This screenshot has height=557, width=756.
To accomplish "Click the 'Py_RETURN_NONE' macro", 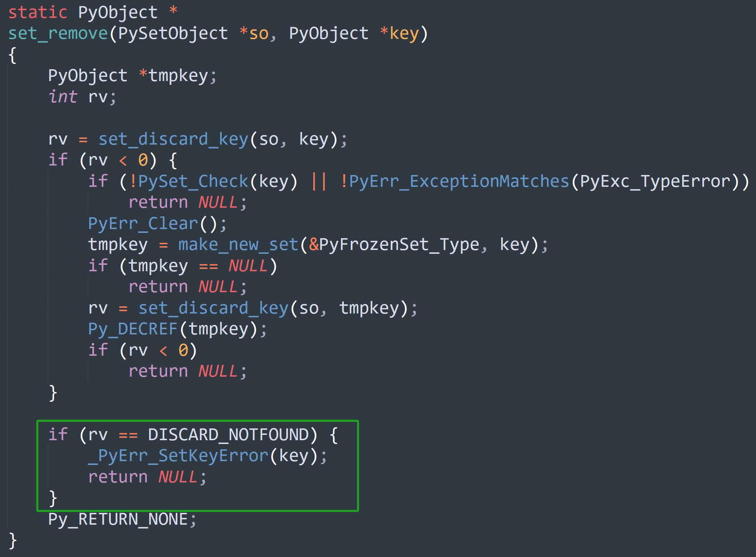I will pos(118,519).
